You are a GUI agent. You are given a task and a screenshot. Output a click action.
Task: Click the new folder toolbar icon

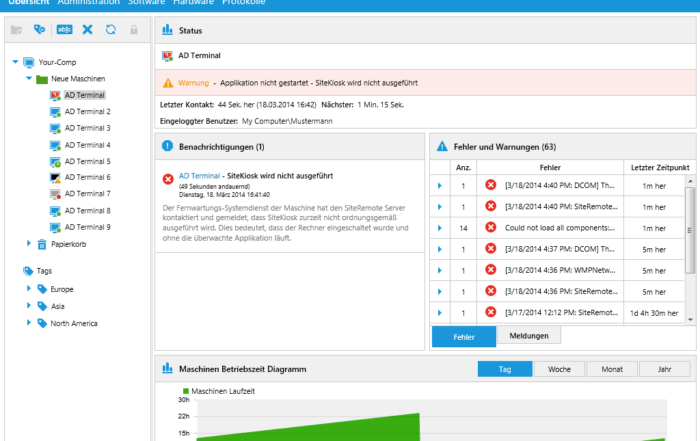click(x=16, y=30)
